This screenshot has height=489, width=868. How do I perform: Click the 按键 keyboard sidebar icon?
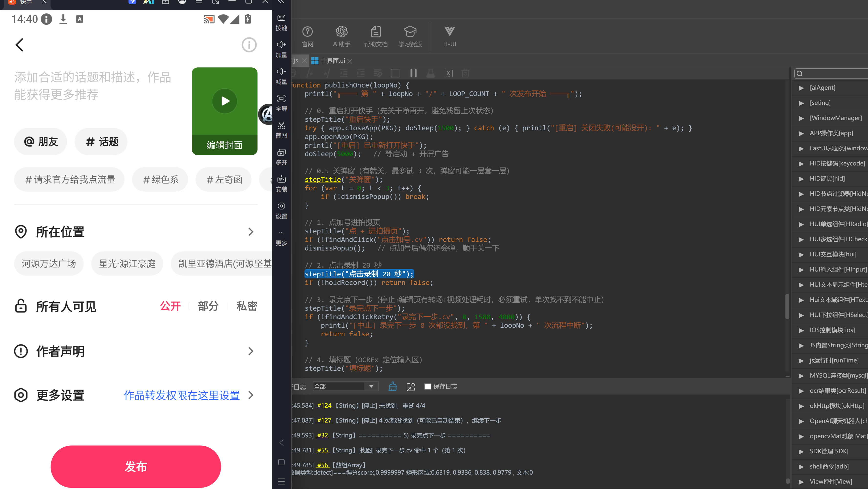pyautogui.click(x=281, y=22)
